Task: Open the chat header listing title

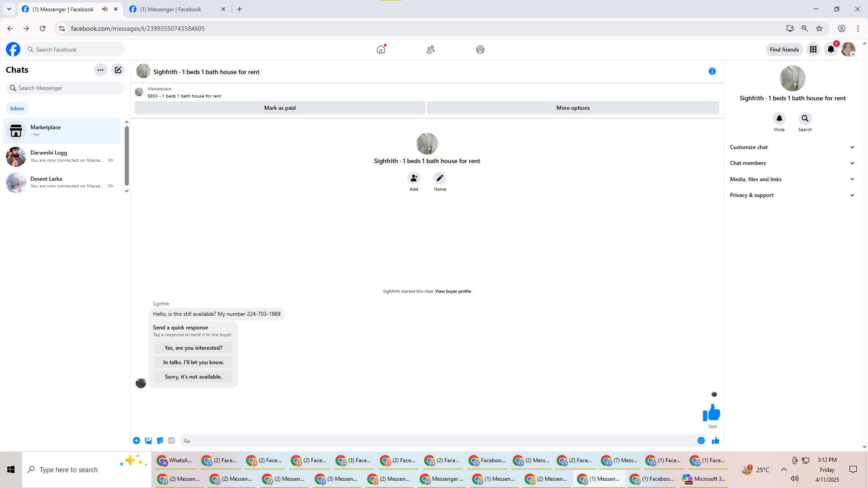Action: tap(206, 72)
